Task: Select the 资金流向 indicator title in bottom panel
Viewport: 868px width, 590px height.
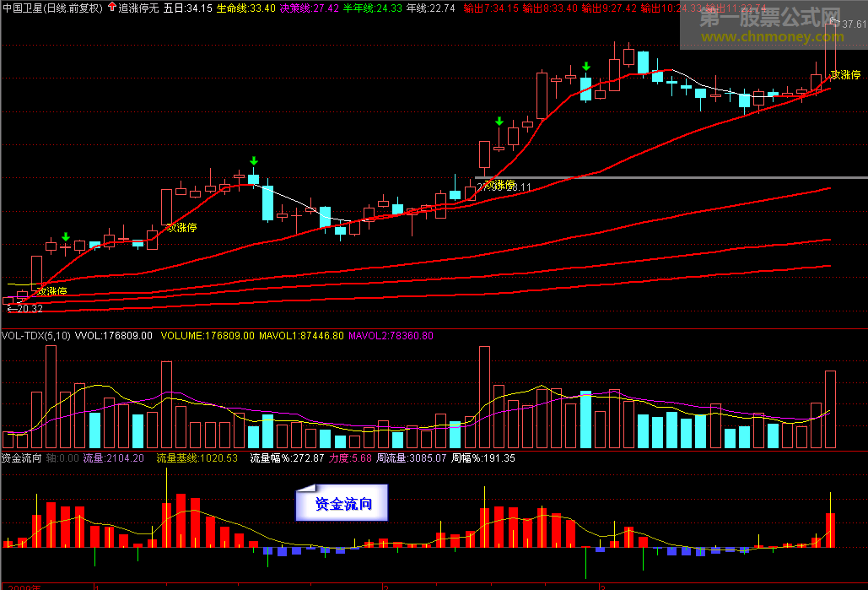Action: point(22,458)
